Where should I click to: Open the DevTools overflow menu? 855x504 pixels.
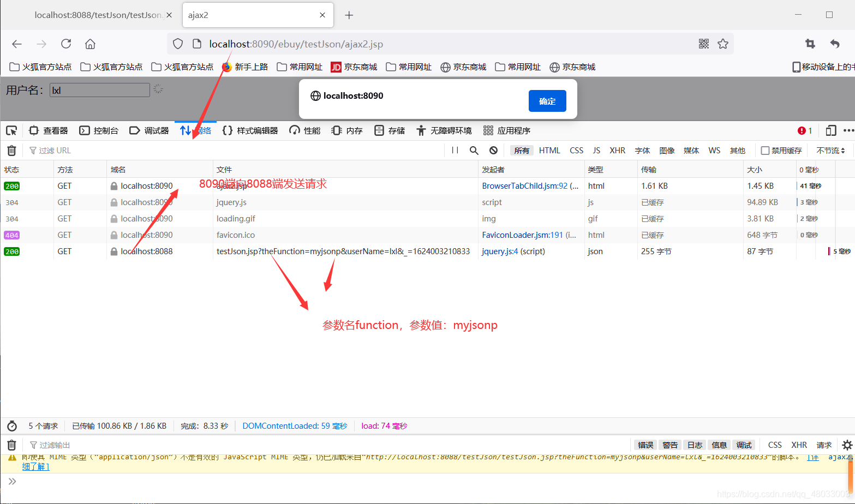point(849,130)
